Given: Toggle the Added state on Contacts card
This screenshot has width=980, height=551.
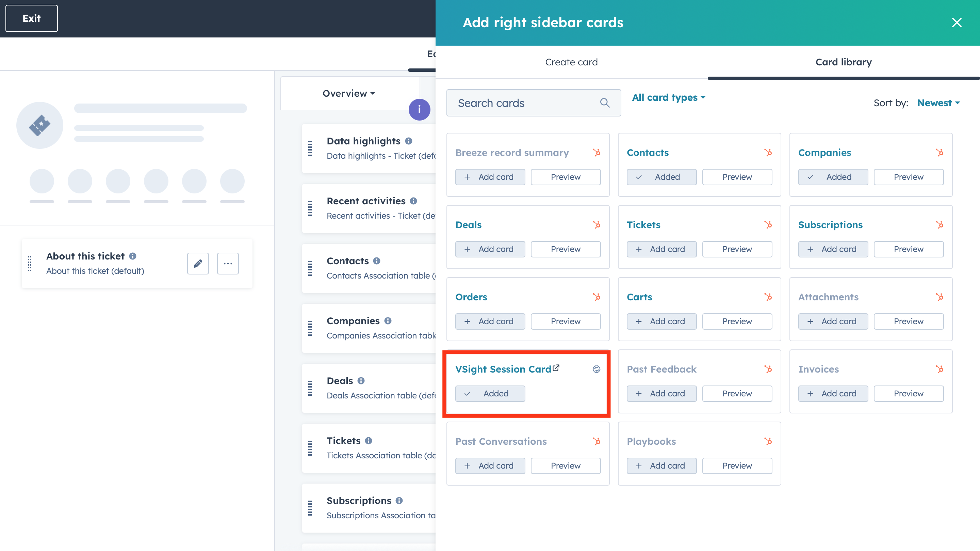Looking at the screenshot, I should [661, 177].
